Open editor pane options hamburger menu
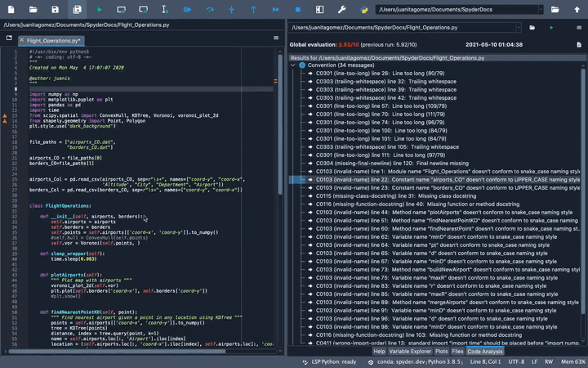Viewport: 588px width, 368px height. (276, 38)
